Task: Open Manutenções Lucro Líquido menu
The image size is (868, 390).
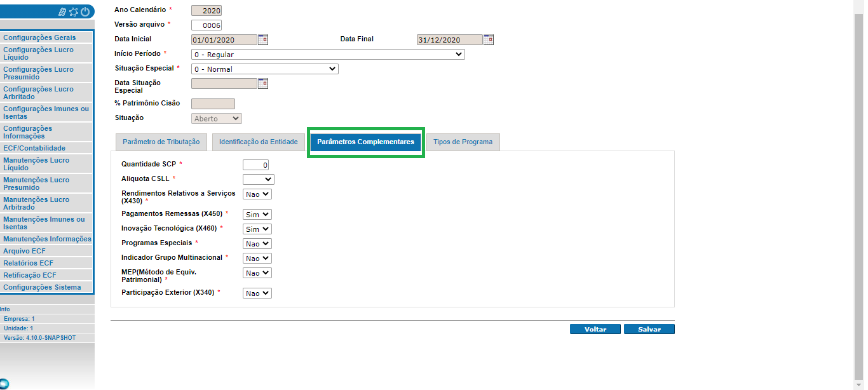Action: (x=47, y=164)
